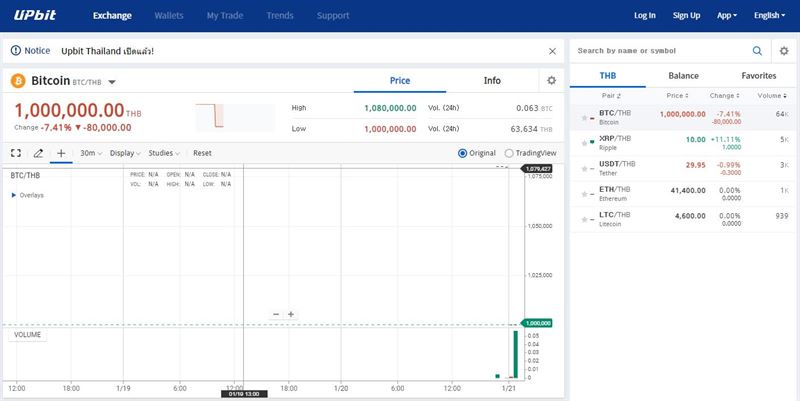The width and height of the screenshot is (800, 401).
Task: Expand the Overlays section
Action: click(x=28, y=195)
